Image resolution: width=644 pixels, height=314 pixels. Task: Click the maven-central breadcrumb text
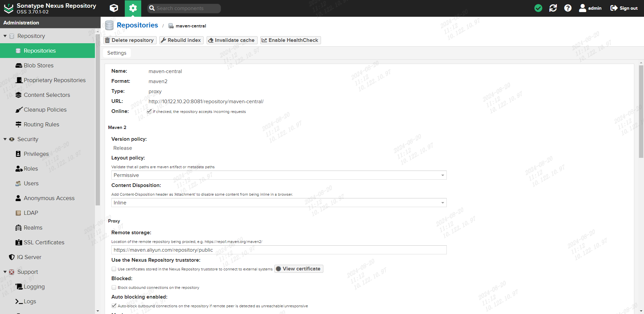click(191, 26)
